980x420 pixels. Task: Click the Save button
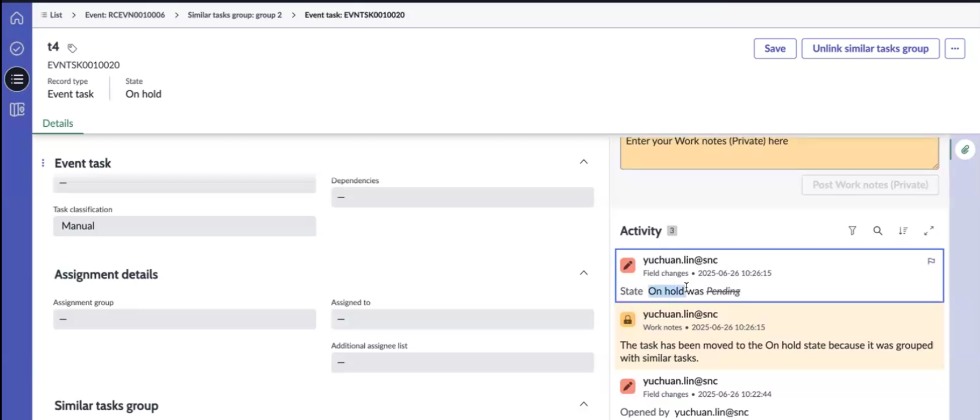(x=774, y=49)
